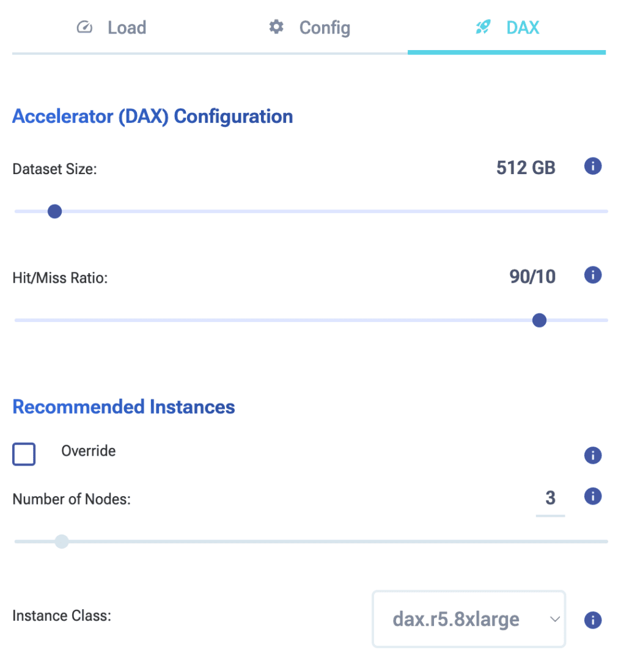Click the Override label text
This screenshot has width=621, height=672.
89,451
